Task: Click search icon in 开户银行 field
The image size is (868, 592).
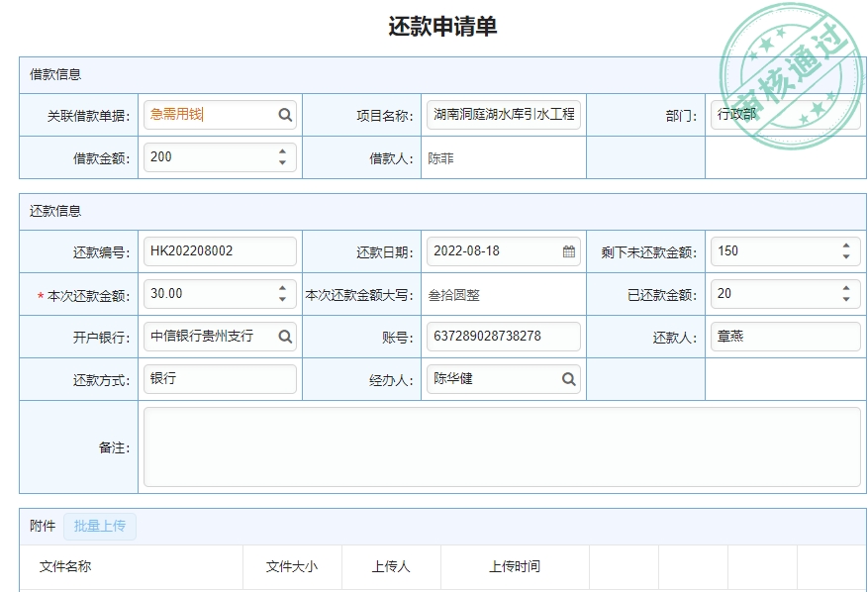Action: click(285, 337)
